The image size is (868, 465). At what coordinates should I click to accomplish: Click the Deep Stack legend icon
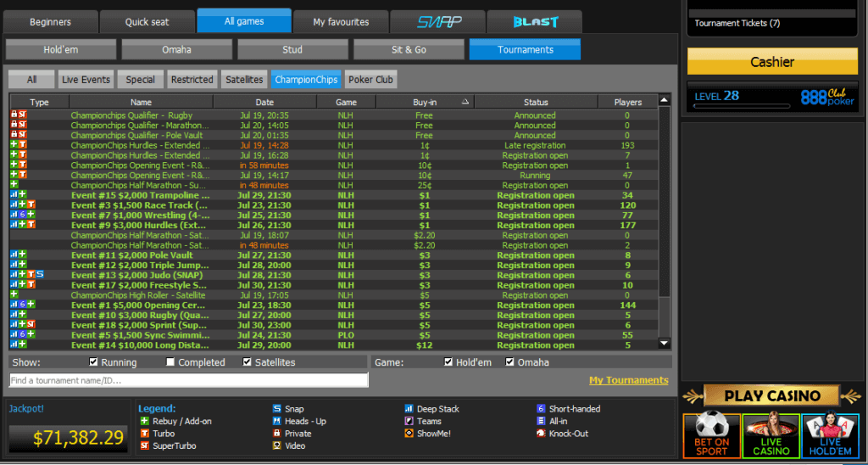(409, 409)
